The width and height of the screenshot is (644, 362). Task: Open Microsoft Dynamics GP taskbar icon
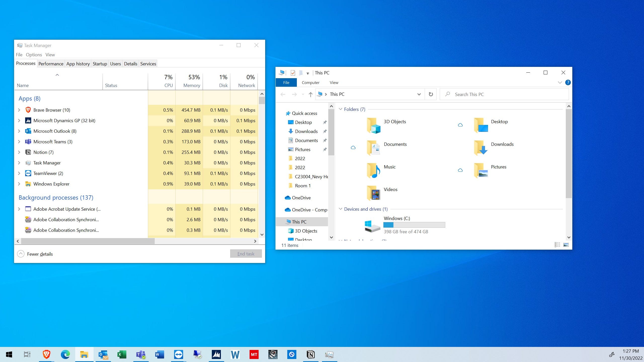click(216, 354)
